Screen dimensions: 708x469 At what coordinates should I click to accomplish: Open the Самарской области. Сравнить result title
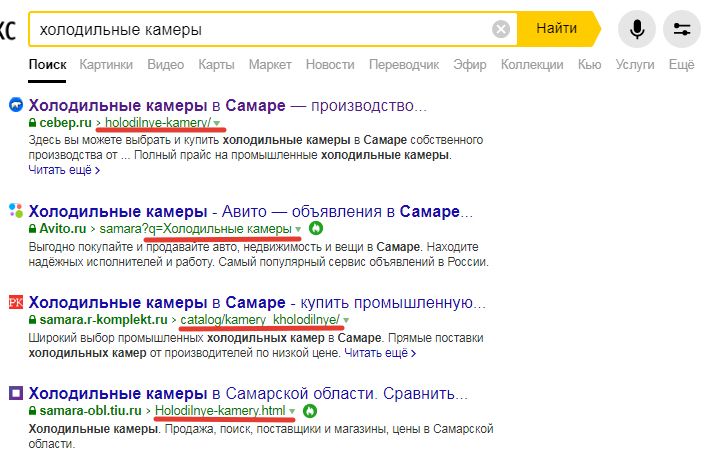tap(248, 394)
